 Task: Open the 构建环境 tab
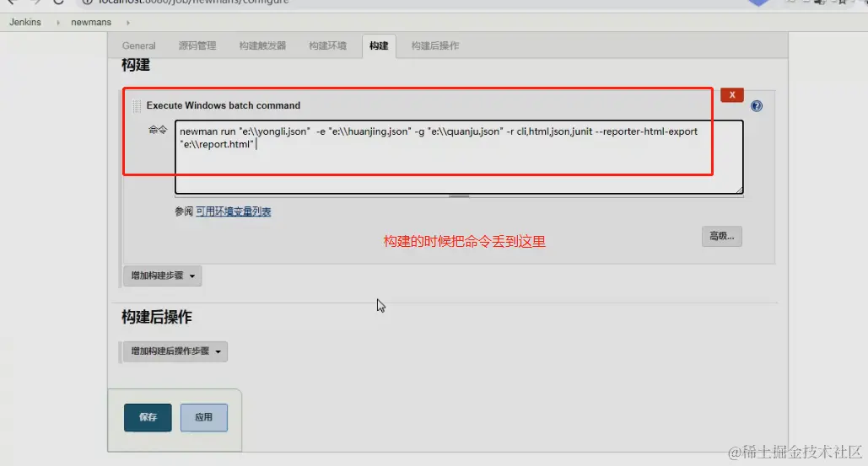327,46
